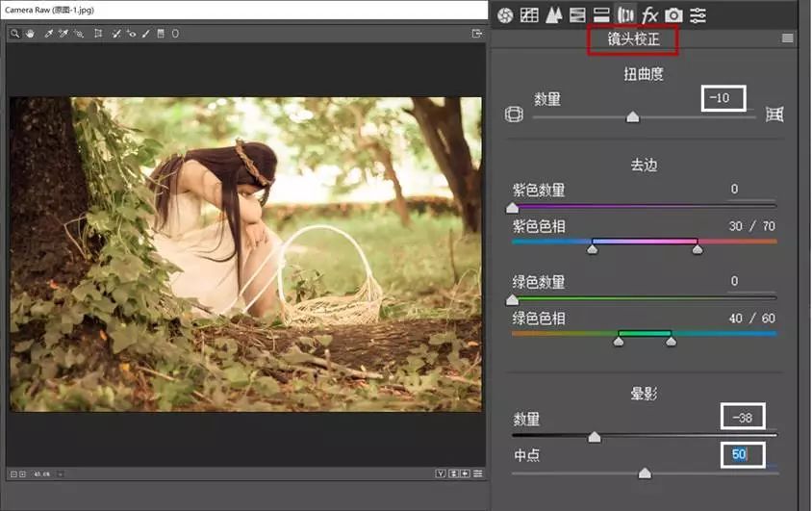The width and height of the screenshot is (812, 511).
Task: Select the Color Sampler tool
Action: pyautogui.click(x=63, y=34)
